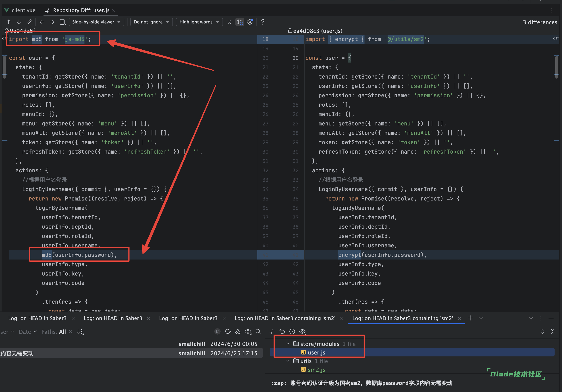Click the left revision lock icon
Image resolution: width=562 pixels, height=392 pixels.
[x=7, y=30]
